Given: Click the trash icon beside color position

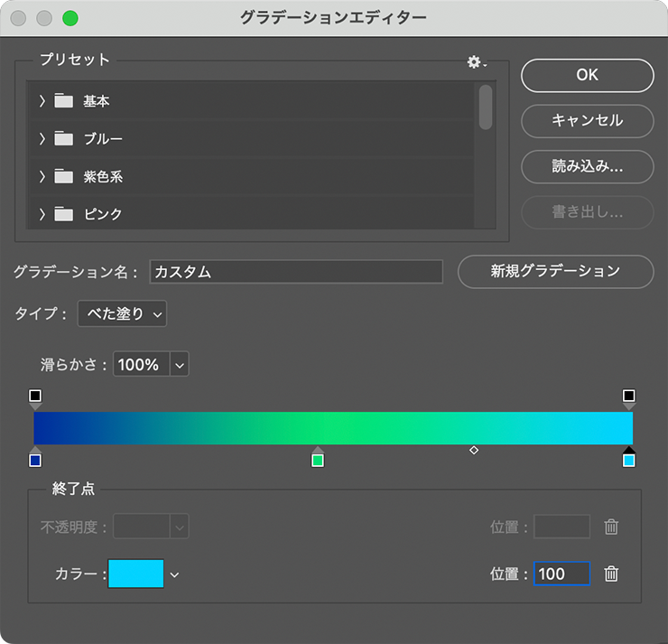Looking at the screenshot, I should tap(611, 574).
